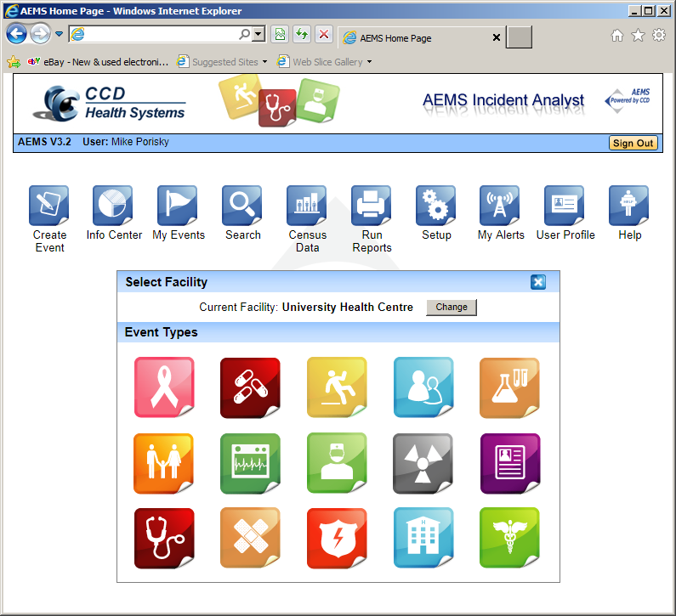
Task: Open the Setup gears icon
Action: tap(436, 206)
